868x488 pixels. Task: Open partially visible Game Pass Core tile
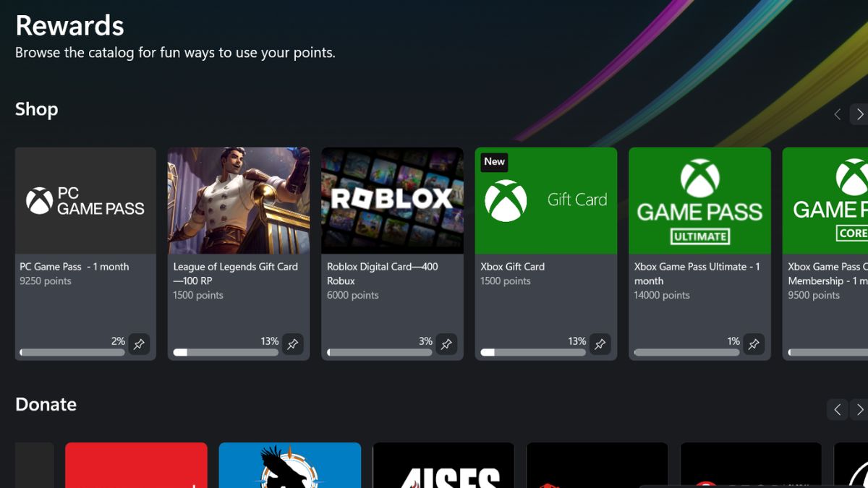click(x=825, y=201)
